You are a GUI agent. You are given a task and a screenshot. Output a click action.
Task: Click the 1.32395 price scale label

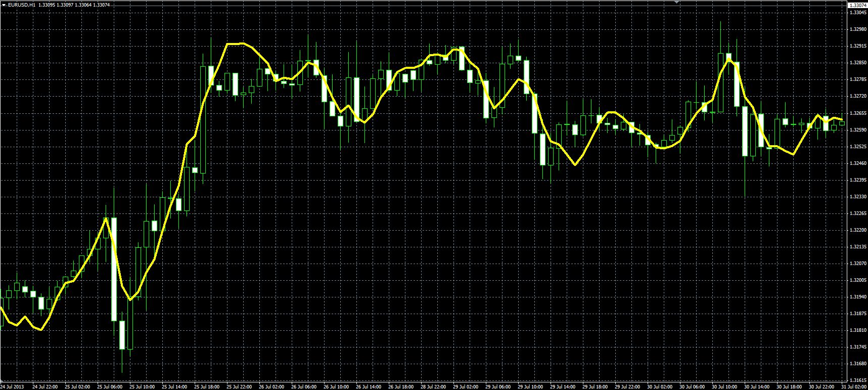pyautogui.click(x=857, y=180)
